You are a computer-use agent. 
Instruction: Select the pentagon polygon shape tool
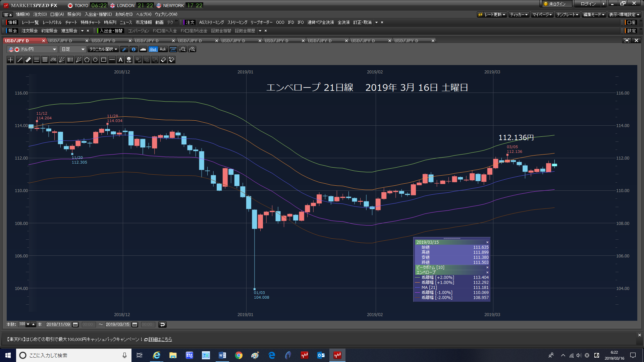click(x=87, y=60)
